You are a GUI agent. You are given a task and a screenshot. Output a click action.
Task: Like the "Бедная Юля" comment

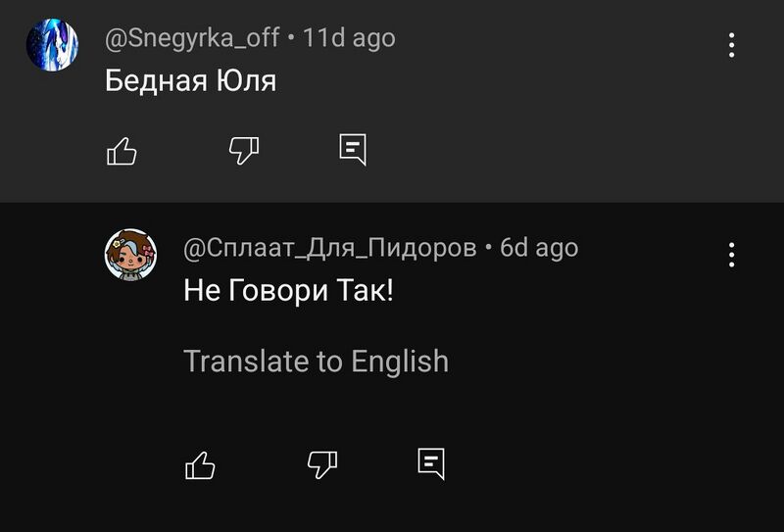click(121, 150)
